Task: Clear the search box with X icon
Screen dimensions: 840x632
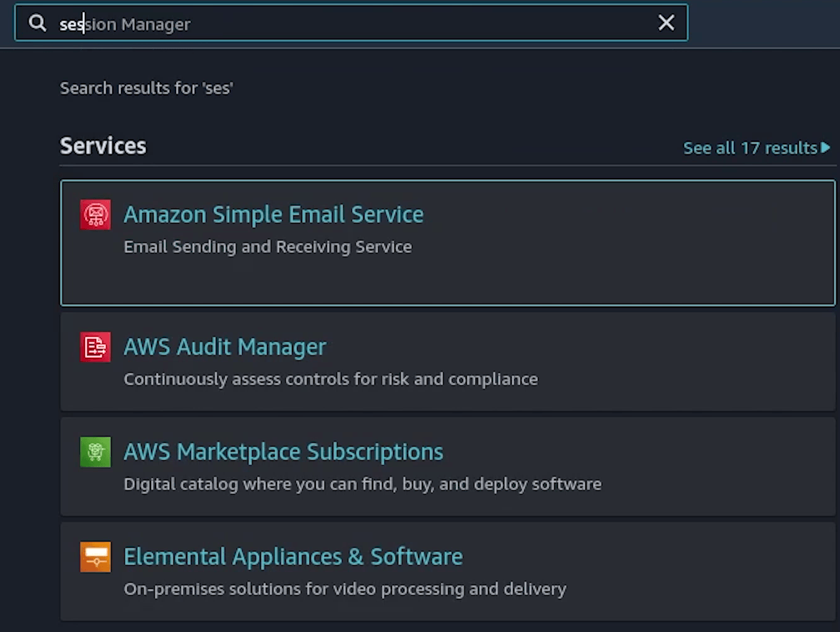Action: pyautogui.click(x=666, y=23)
